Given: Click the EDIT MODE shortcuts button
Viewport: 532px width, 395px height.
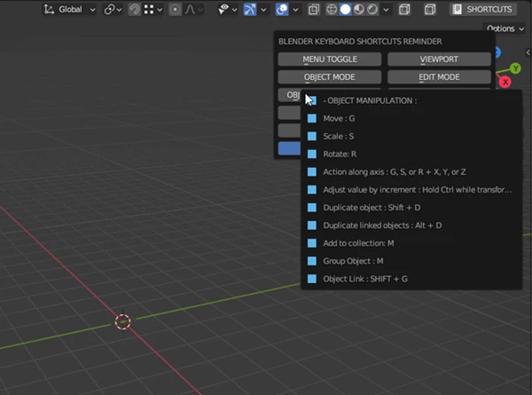Looking at the screenshot, I should pyautogui.click(x=439, y=77).
